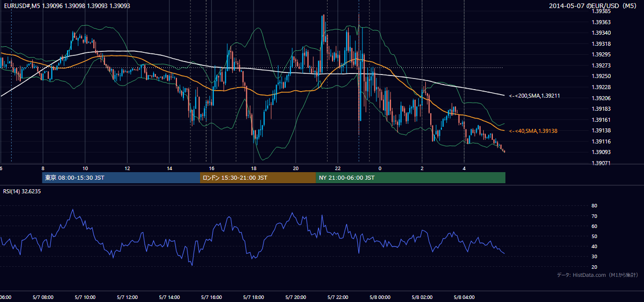Click the 200,SMA,1.39211 label
Image resolution: width=644 pixels, height=302 pixels.
pyautogui.click(x=534, y=95)
